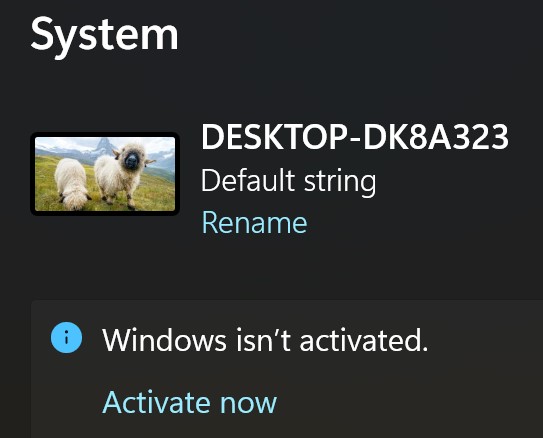Click the Windows isn't activated message
The width and height of the screenshot is (543, 438).
[265, 340]
